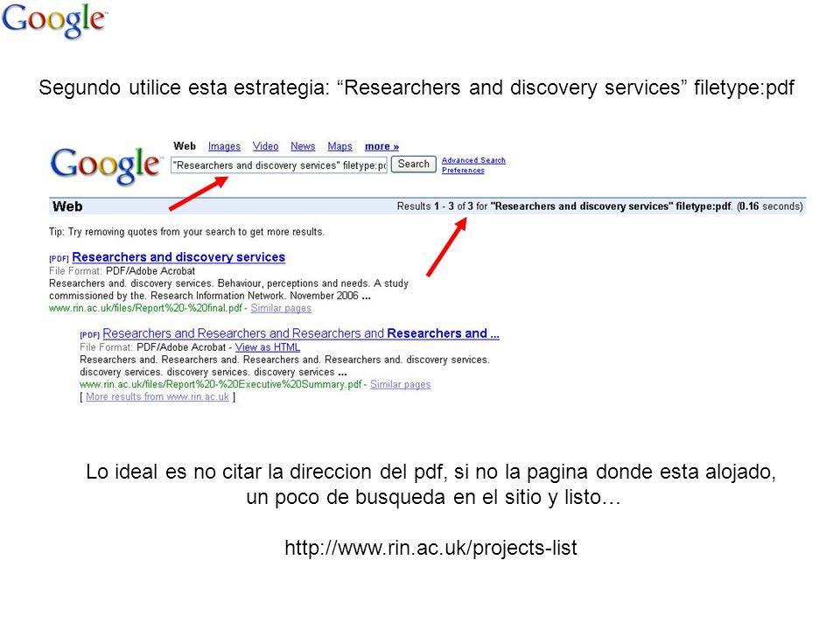This screenshot has height=630, width=840.
Task: Click Similar pages for Executive Summary result
Action: tap(400, 384)
